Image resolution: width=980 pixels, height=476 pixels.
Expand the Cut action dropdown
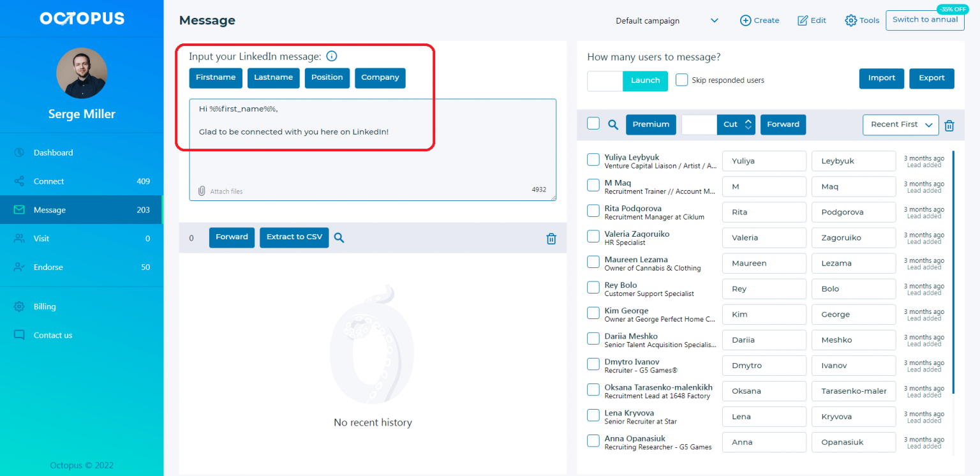(748, 124)
